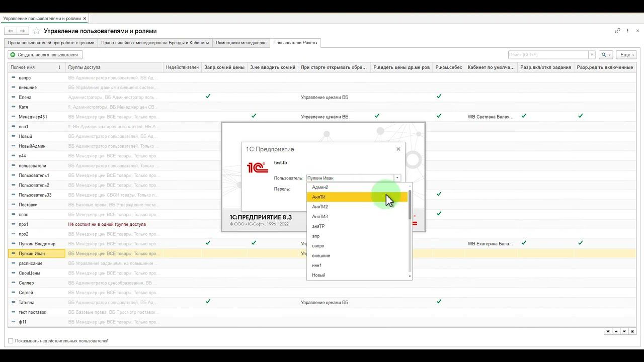Screen dimensions: 644x362
Task: Jump to last row with double-down arrow
Action: click(x=632, y=331)
